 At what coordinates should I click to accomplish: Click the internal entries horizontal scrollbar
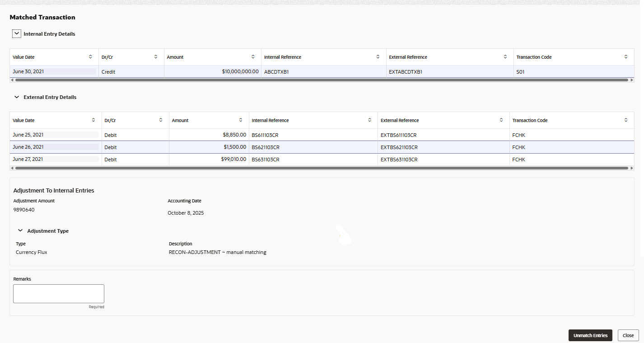click(322, 80)
